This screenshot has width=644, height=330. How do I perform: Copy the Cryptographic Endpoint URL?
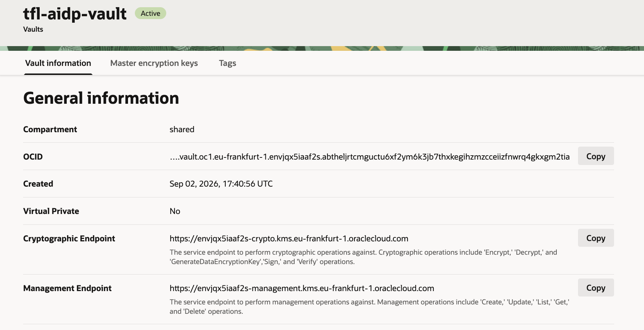[596, 238]
